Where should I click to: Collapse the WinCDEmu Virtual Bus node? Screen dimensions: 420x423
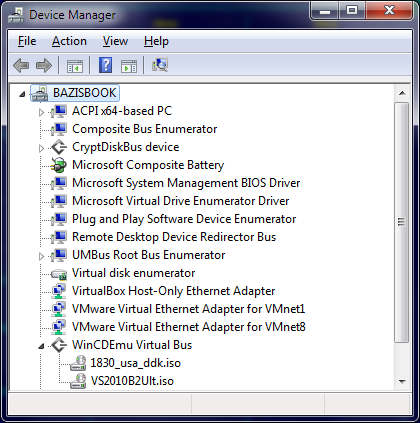click(x=41, y=346)
